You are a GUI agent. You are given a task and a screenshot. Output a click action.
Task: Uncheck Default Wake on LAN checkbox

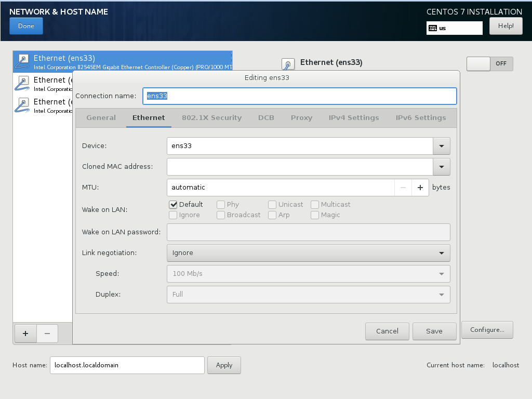173,205
